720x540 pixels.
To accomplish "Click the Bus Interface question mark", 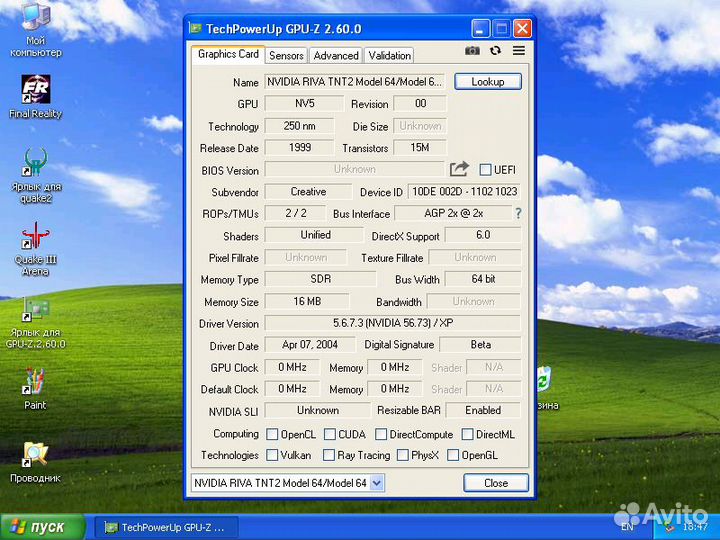I will click(518, 213).
